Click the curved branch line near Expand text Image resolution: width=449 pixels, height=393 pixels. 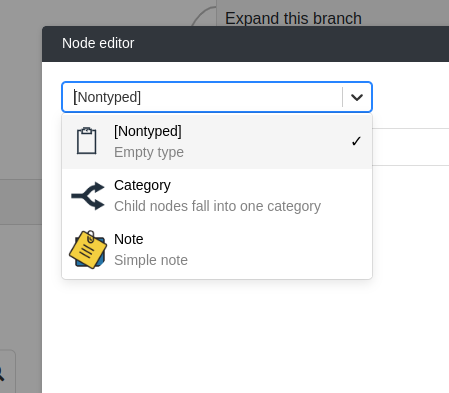203,16
